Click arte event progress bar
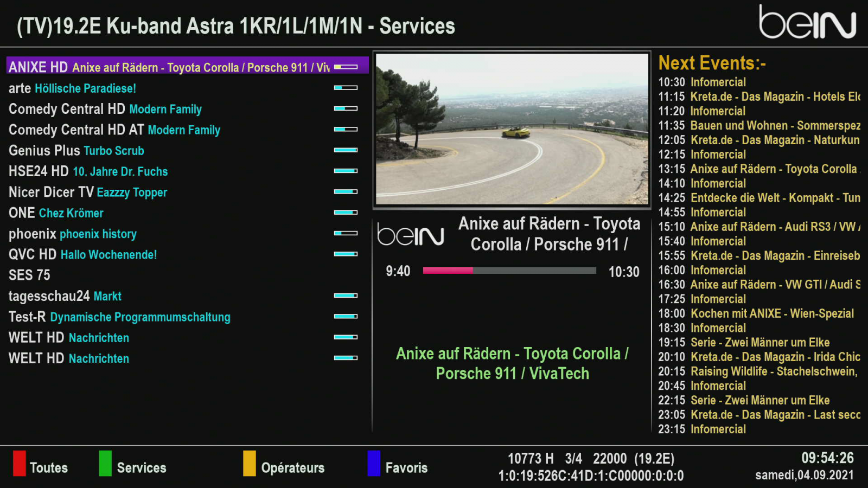868x488 pixels. point(346,87)
